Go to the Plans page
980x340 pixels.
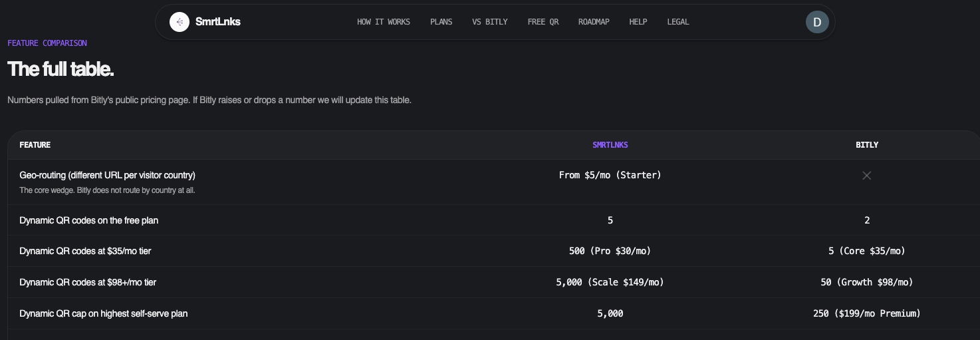click(441, 22)
